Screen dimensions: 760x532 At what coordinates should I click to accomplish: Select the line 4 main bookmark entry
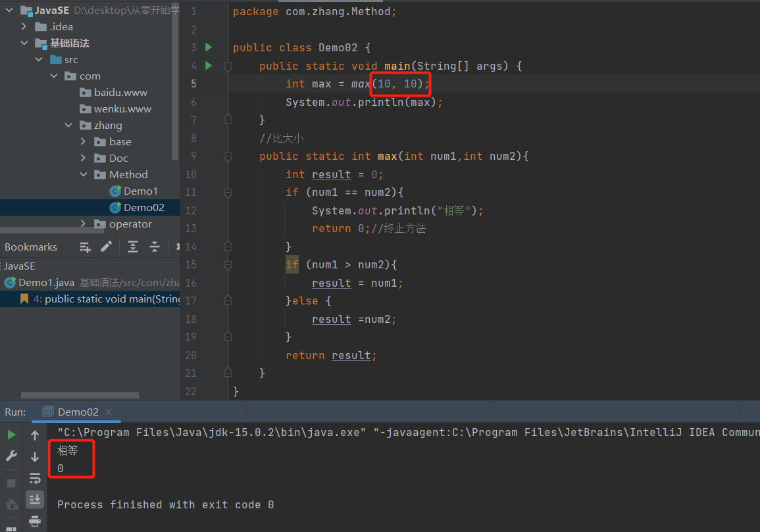click(89, 299)
